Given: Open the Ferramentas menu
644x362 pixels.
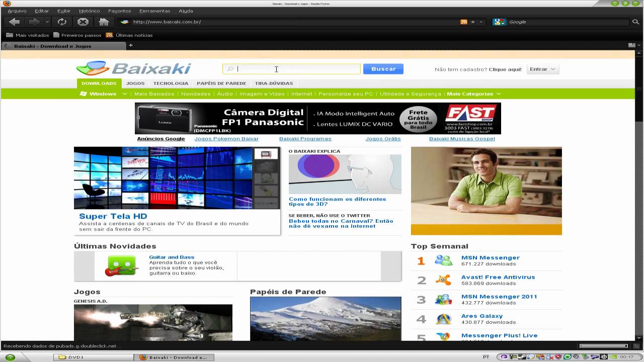Looking at the screenshot, I should click(154, 11).
